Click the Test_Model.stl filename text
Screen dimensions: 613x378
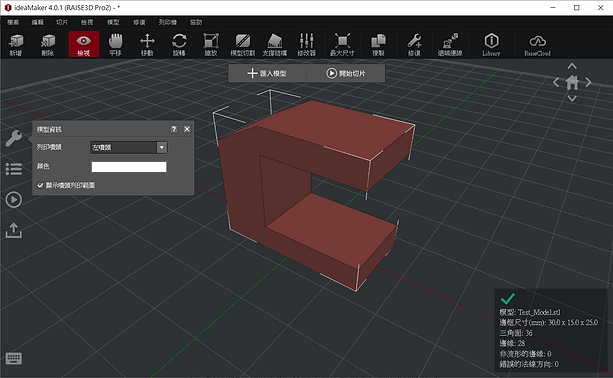[x=539, y=312]
